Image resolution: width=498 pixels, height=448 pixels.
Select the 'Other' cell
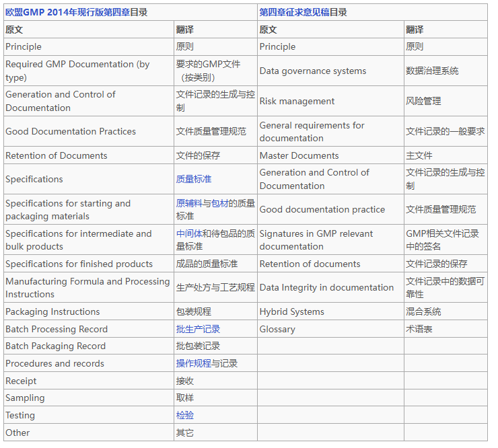89,433
